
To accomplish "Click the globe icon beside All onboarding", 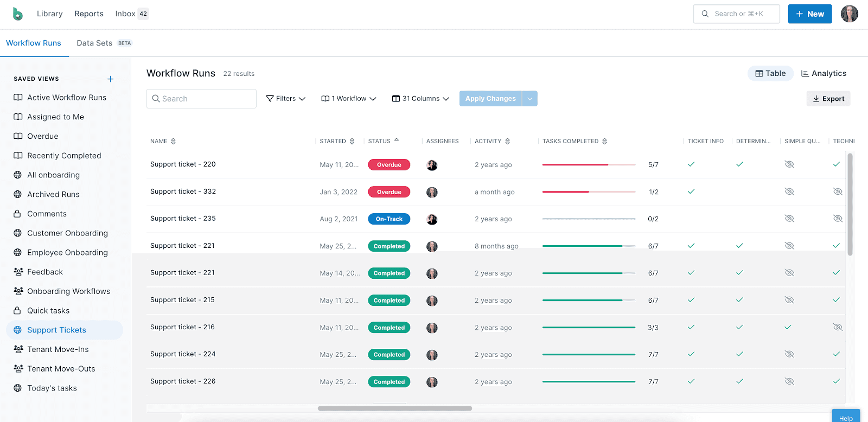I will (18, 175).
